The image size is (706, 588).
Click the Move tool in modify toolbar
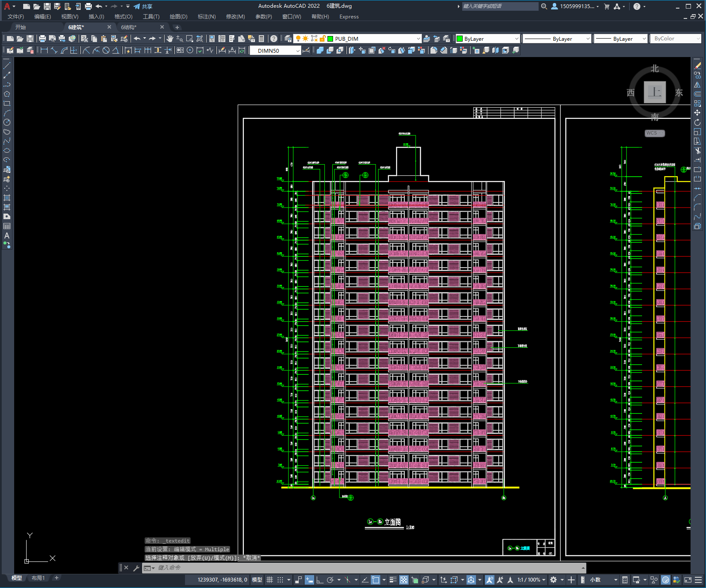[x=697, y=113]
